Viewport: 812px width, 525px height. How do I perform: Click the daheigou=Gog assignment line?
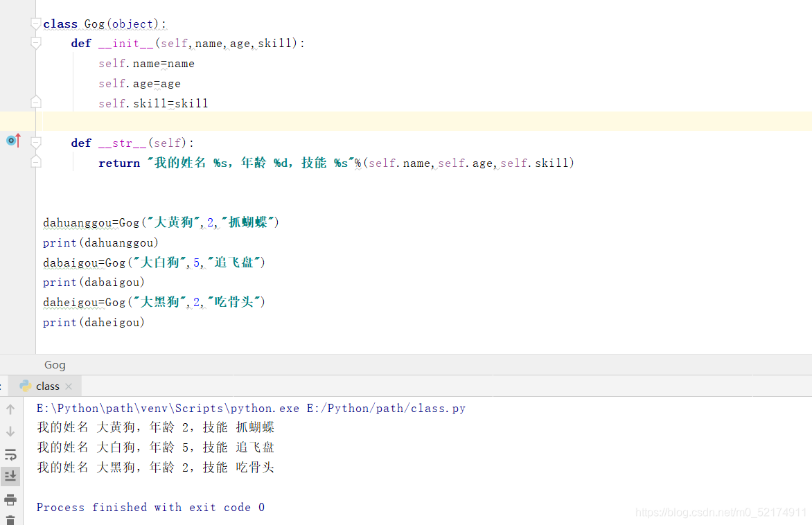point(155,303)
